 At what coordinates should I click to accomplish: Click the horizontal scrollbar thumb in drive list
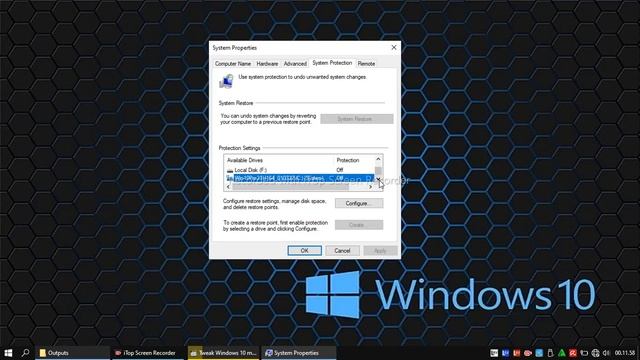[x=290, y=187]
